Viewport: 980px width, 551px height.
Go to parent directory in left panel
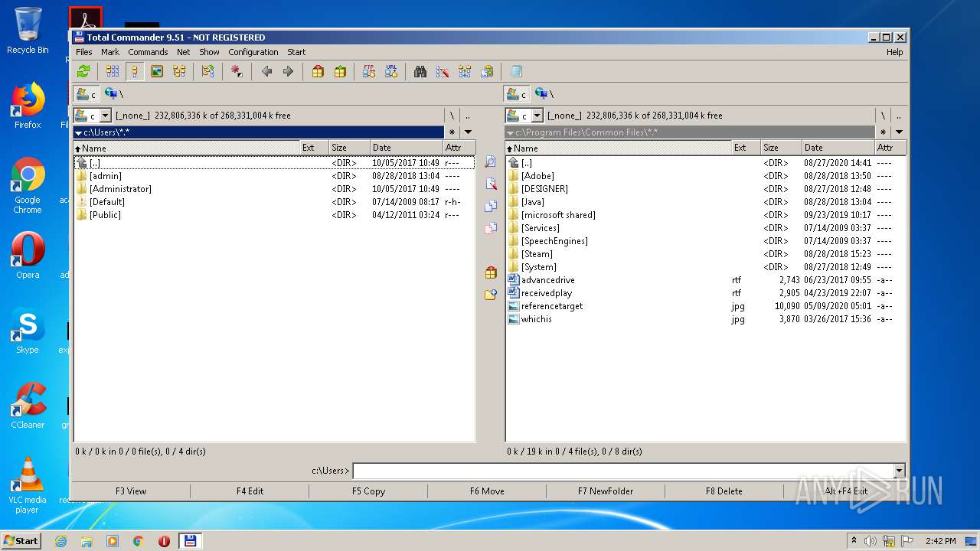(468, 116)
